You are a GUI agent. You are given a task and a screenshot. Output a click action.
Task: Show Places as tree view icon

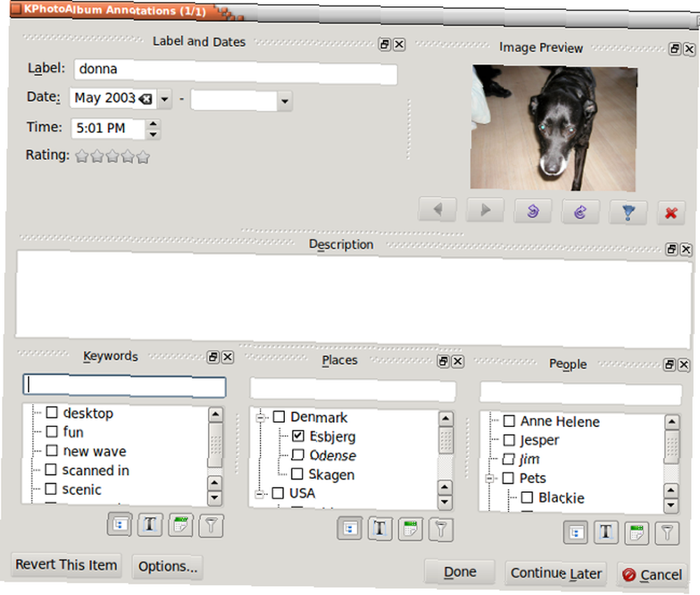(x=349, y=529)
